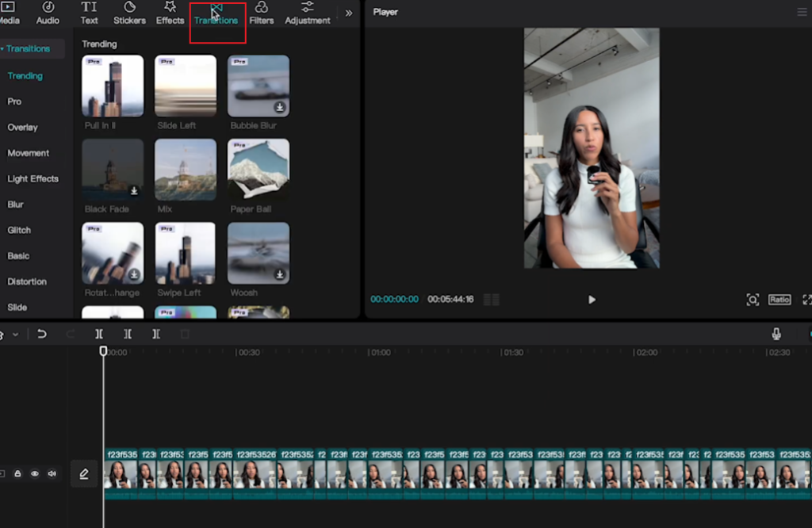Click the grid icon beside the timecode
Screen dimensions: 812x528
pos(492,299)
